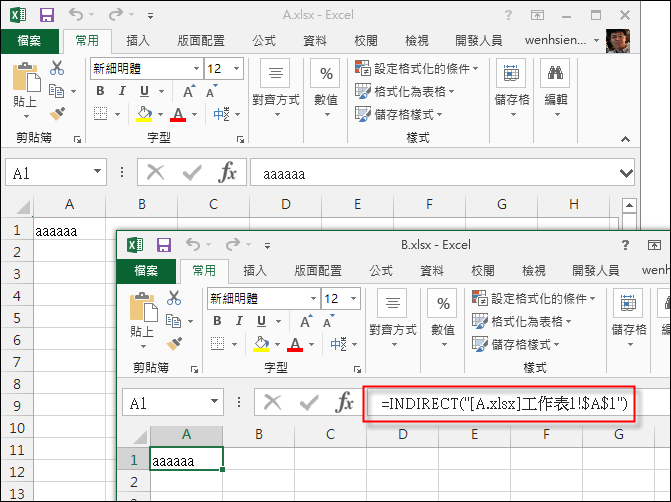Click Help question mark in A.xlsx

[x=508, y=15]
